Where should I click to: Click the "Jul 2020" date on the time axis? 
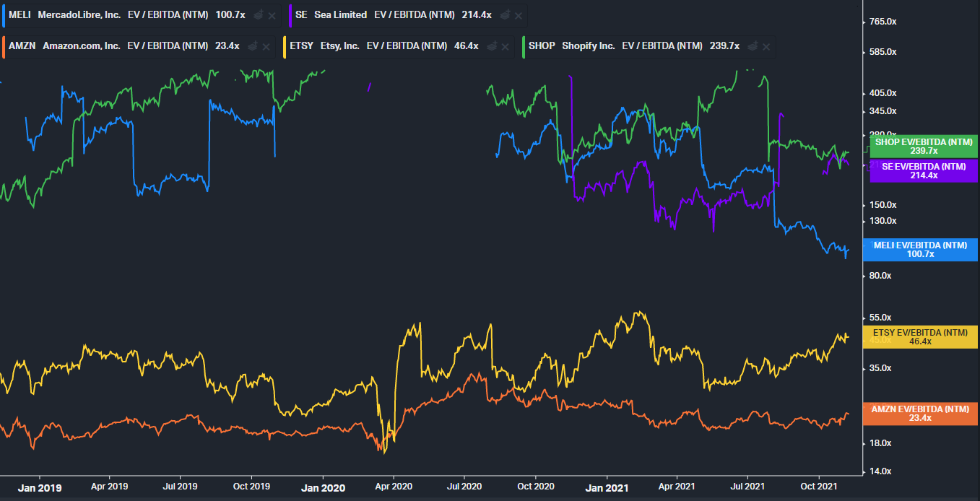(x=464, y=487)
